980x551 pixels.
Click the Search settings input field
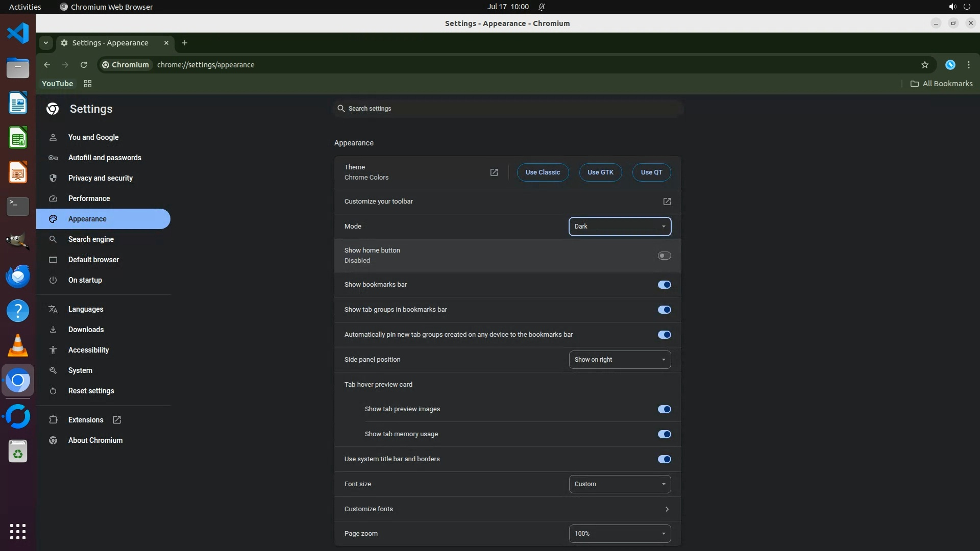coord(508,109)
